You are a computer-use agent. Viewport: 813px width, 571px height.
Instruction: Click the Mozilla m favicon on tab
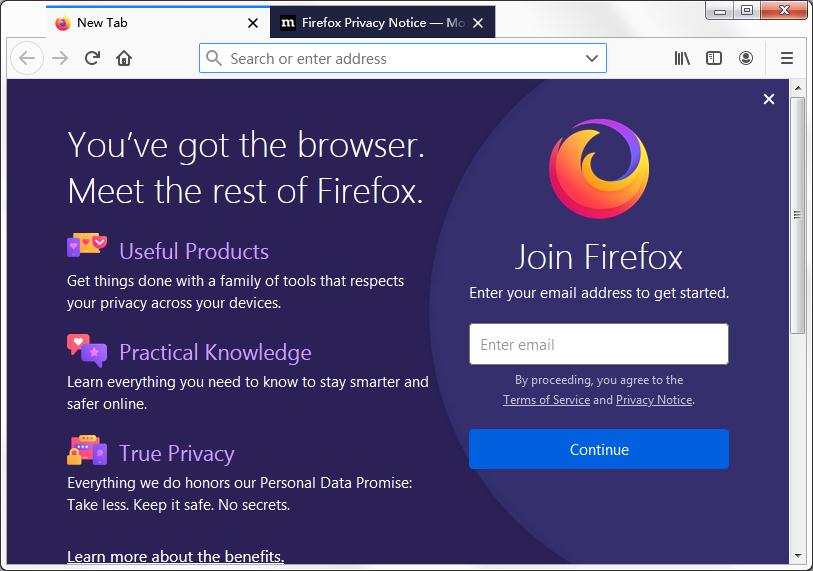(288, 23)
